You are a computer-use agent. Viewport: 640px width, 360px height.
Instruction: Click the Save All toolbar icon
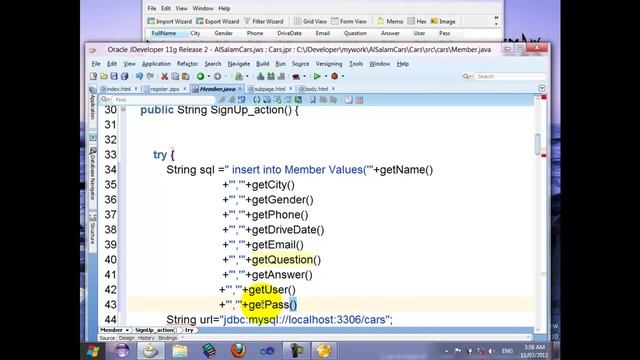(x=124, y=76)
